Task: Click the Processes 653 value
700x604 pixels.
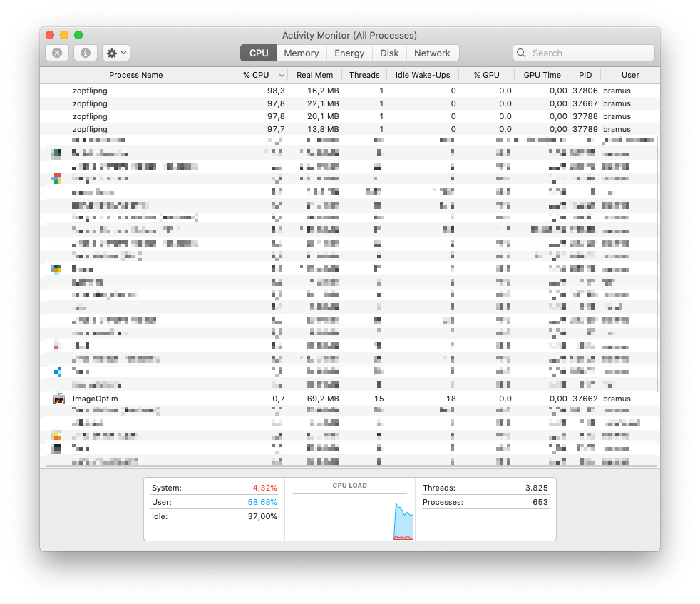Action: tap(540, 502)
